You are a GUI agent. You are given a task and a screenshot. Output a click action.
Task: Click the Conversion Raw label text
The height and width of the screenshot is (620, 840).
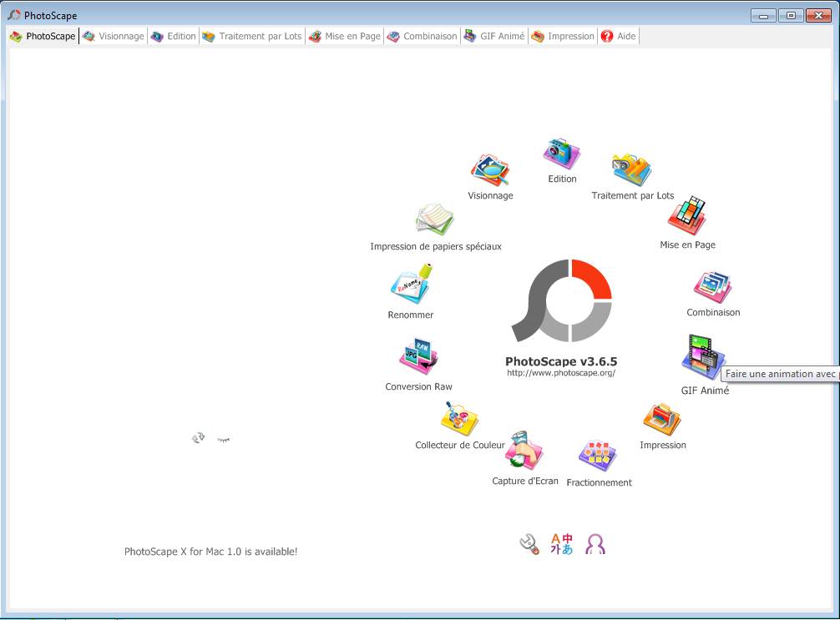pyautogui.click(x=418, y=386)
